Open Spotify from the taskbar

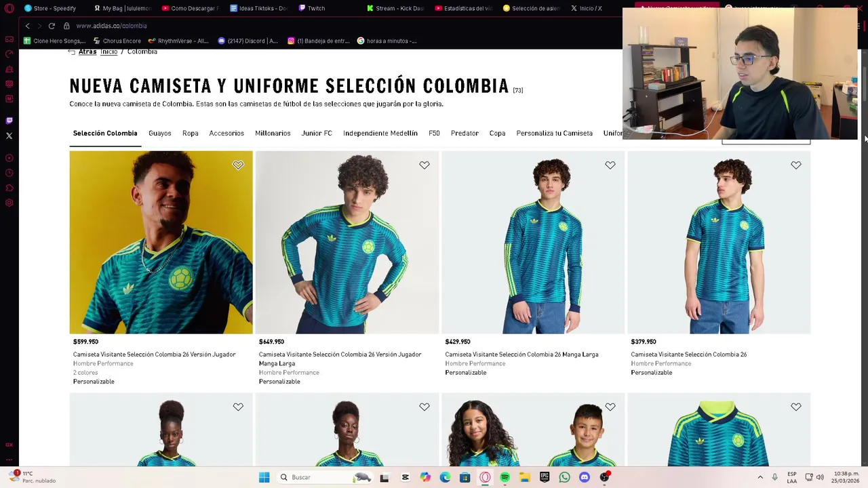pyautogui.click(x=505, y=477)
